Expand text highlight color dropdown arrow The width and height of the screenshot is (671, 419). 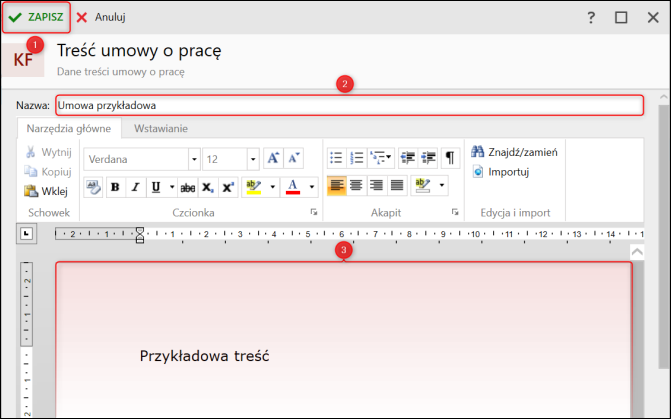tap(273, 187)
